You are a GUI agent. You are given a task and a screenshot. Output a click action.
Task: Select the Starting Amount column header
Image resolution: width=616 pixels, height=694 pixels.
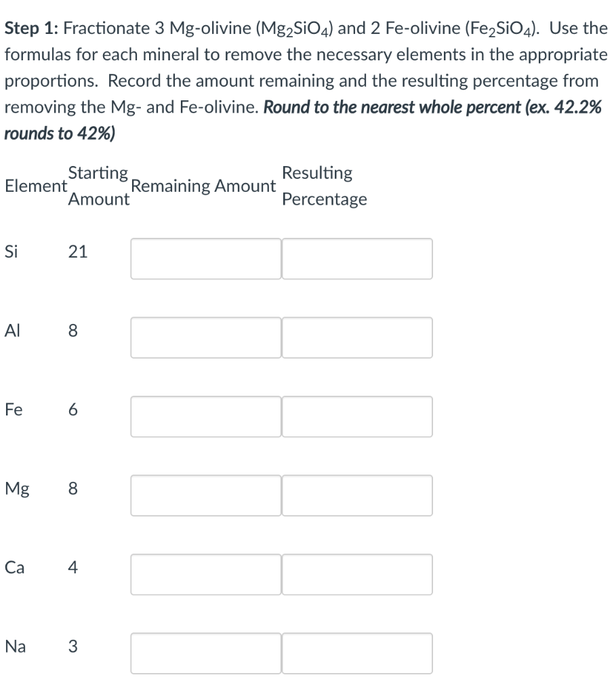[97, 186]
